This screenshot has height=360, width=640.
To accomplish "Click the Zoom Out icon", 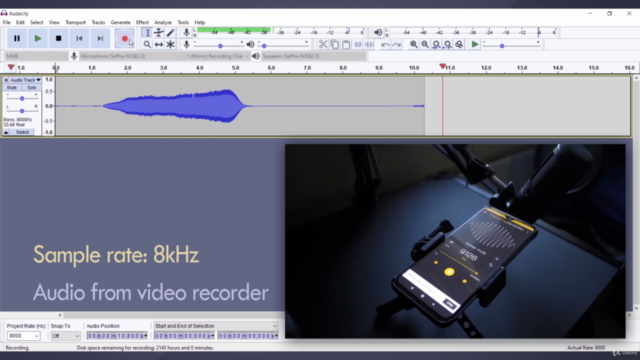I will (x=425, y=44).
